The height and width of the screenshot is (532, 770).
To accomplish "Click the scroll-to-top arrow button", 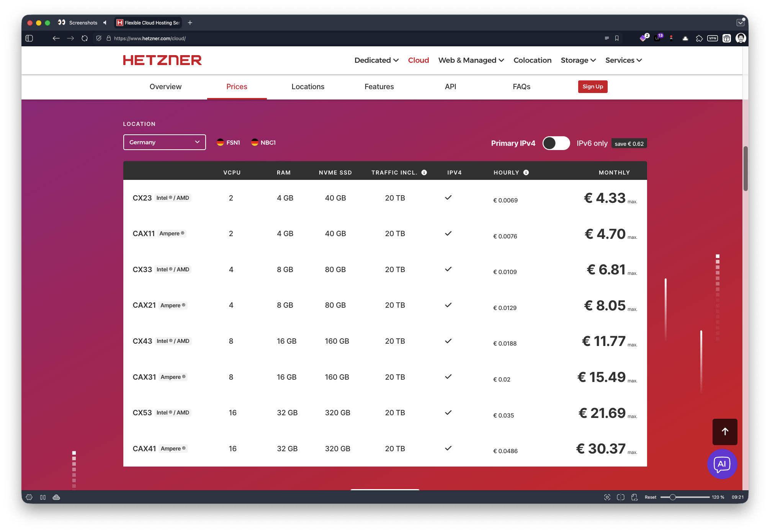I will [x=724, y=432].
